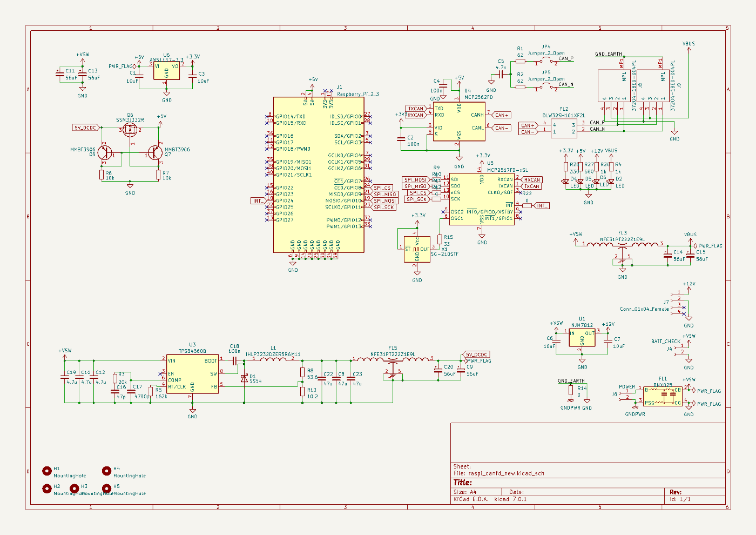Image resolution: width=756 pixels, height=535 pixels.
Task: Click the H1 mounting hole symbol
Action: 47,471
